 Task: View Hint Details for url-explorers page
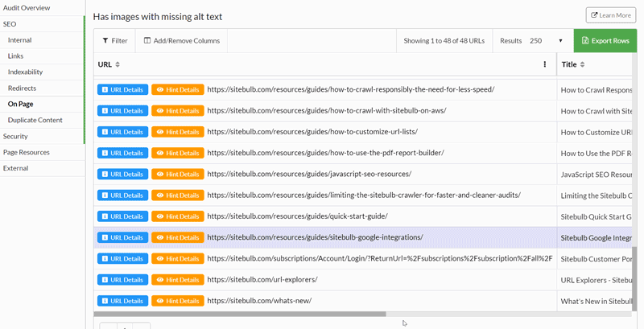pyautogui.click(x=178, y=279)
